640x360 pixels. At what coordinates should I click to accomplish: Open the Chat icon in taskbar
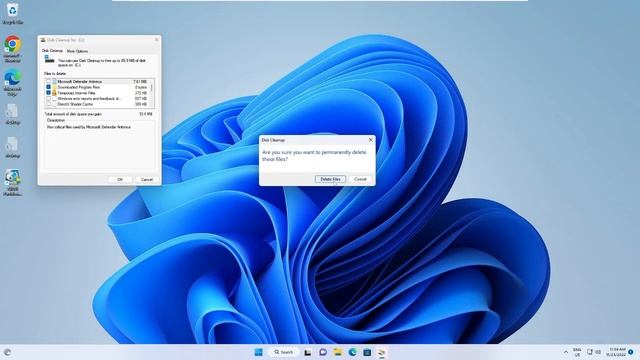(x=323, y=352)
